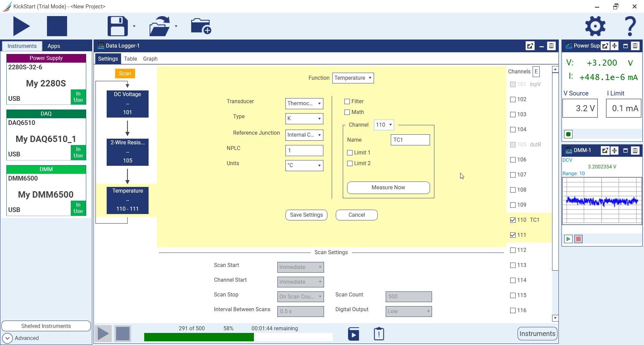The image size is (644, 345).
Task: Click the Run button in the top toolbar
Action: click(21, 26)
